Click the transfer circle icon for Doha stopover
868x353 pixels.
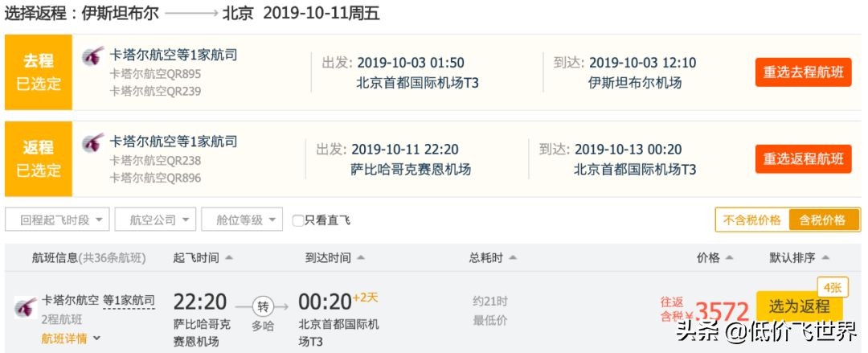(x=263, y=306)
